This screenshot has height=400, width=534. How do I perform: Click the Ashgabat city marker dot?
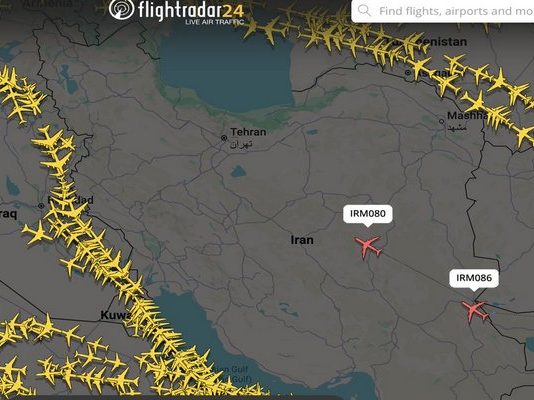point(408,73)
